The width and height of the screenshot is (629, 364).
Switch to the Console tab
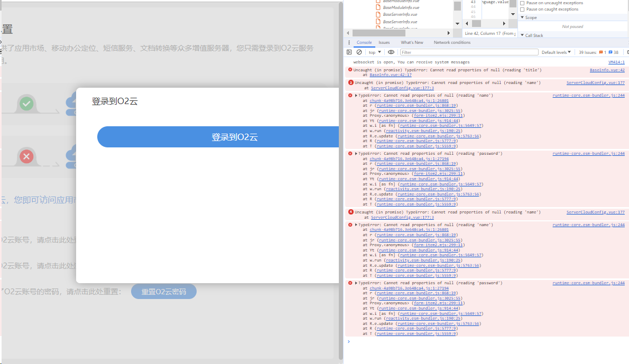click(364, 42)
